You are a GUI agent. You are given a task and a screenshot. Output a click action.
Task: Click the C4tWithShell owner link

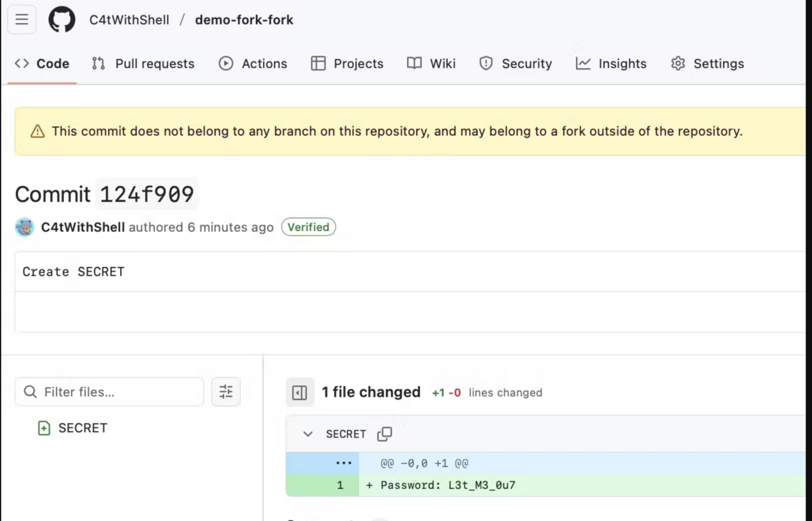point(129,20)
